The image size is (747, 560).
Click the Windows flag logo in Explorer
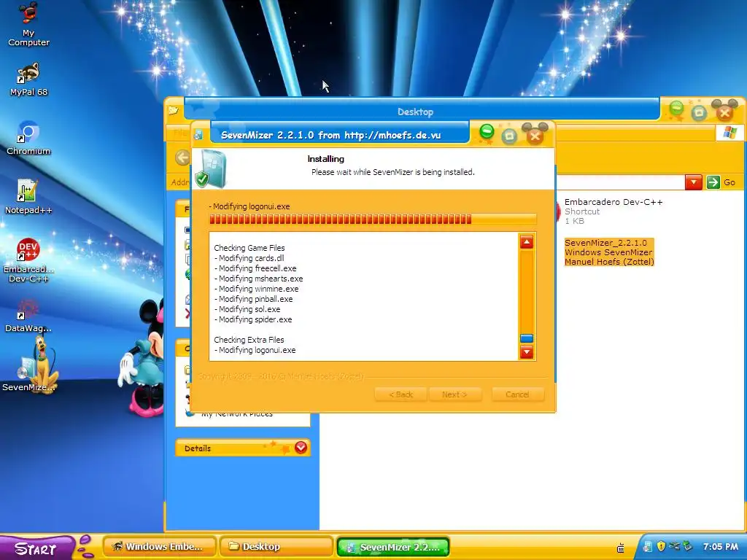[x=729, y=133]
